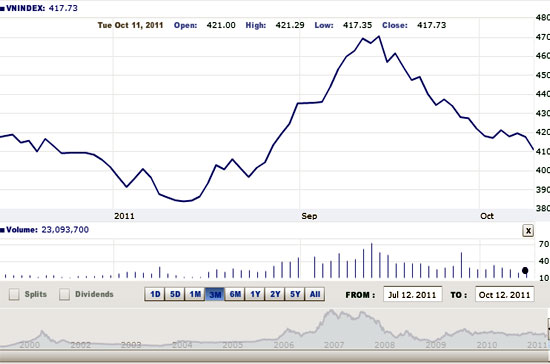Click the High value 421.29

290,25
